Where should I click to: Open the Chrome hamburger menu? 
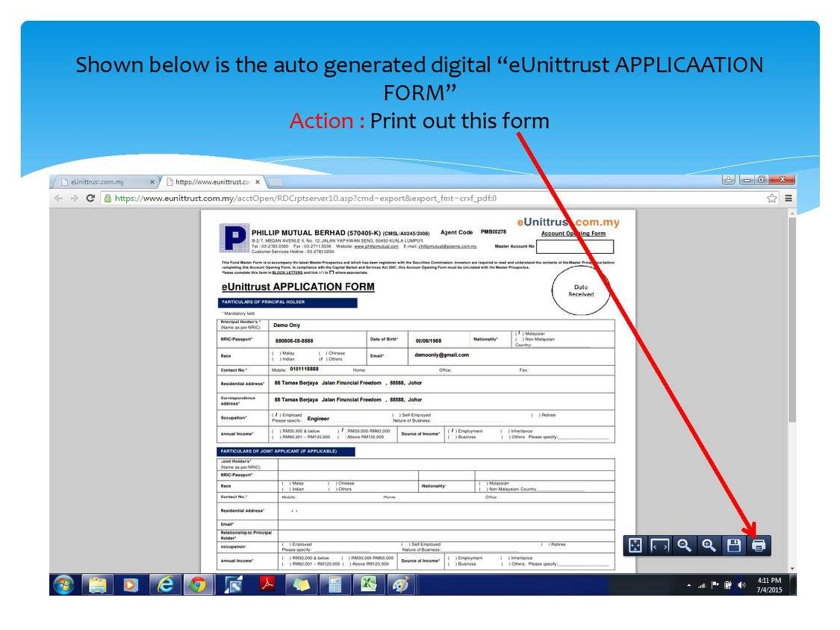pos(788,199)
